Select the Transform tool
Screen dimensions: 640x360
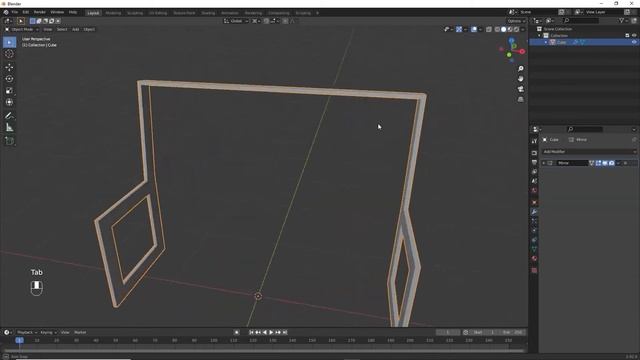9,102
